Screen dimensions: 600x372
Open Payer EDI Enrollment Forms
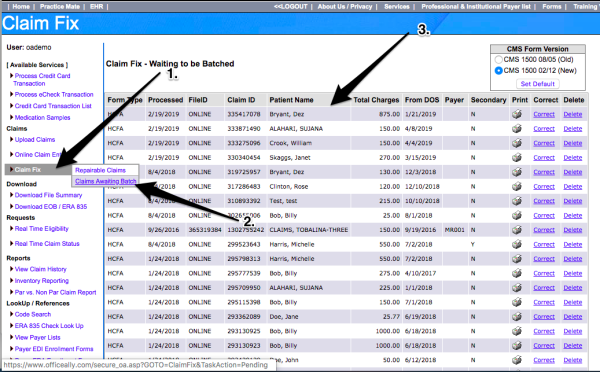(x=54, y=349)
